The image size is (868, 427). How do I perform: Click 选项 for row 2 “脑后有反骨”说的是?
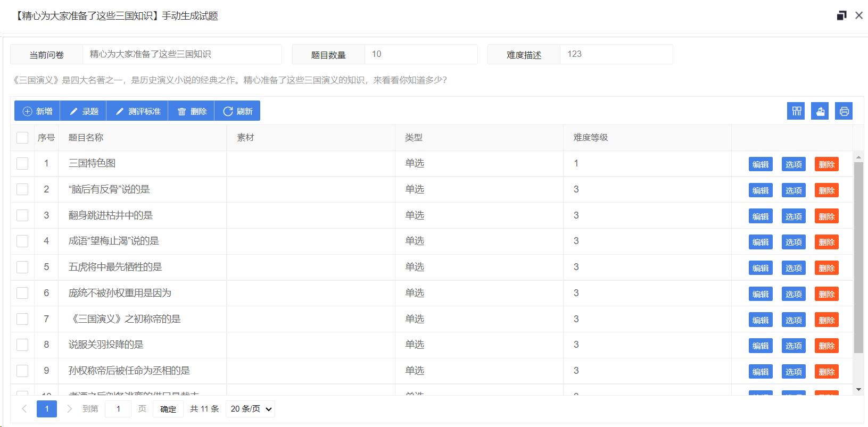point(793,190)
